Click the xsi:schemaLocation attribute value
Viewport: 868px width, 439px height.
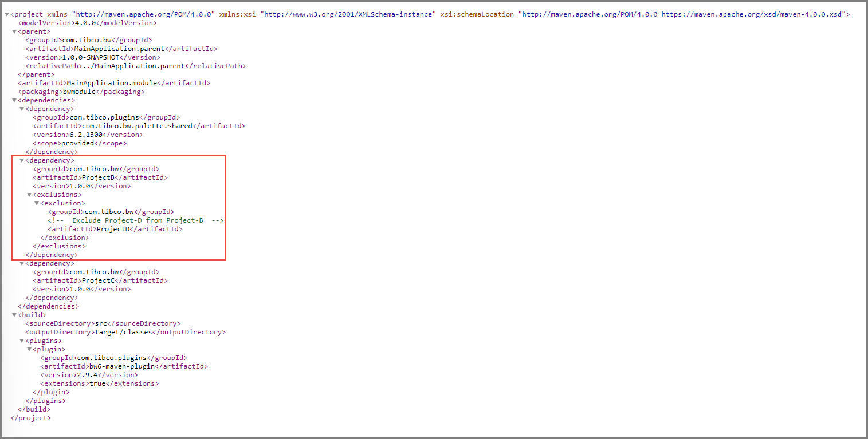[x=682, y=14]
